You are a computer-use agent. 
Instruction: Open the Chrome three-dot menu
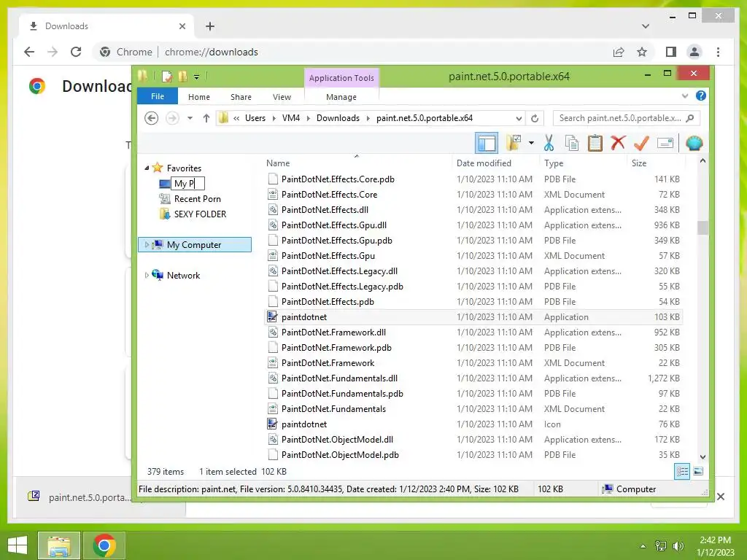pos(718,52)
